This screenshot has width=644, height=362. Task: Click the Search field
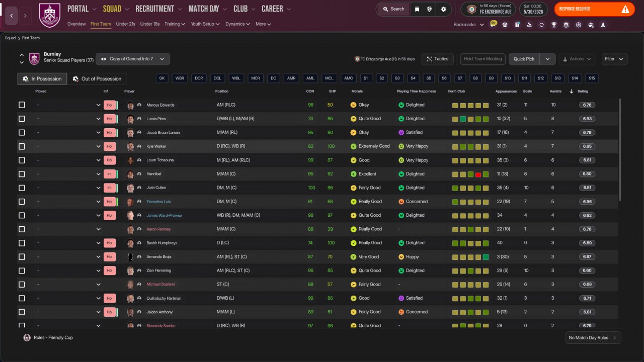point(393,9)
